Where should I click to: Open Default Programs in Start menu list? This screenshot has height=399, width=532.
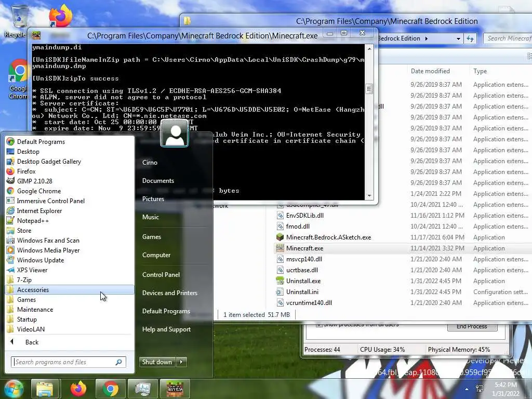(x=70, y=142)
